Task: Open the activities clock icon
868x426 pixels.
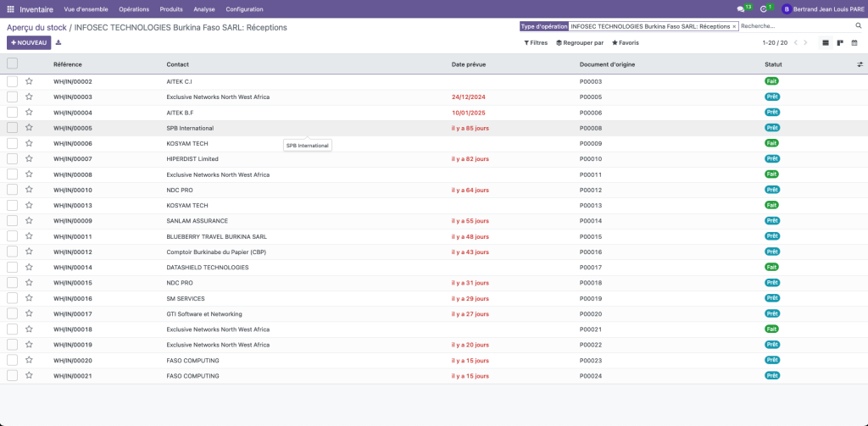Action: (764, 9)
